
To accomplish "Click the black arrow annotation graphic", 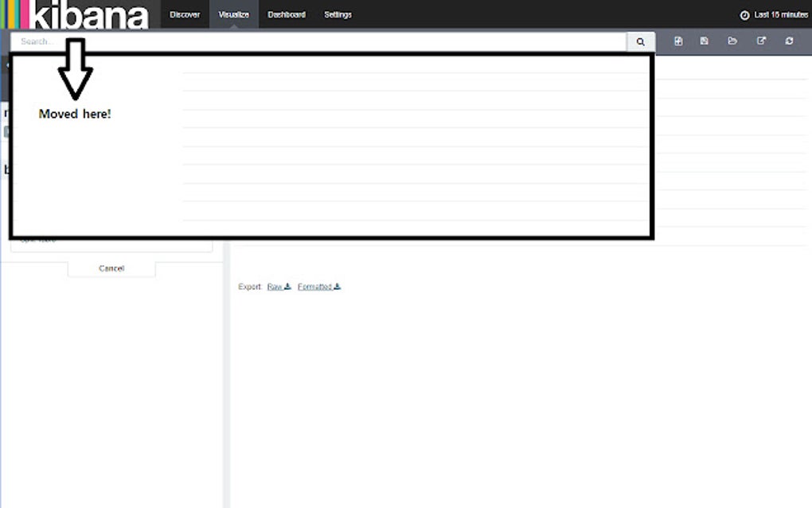I will click(76, 68).
